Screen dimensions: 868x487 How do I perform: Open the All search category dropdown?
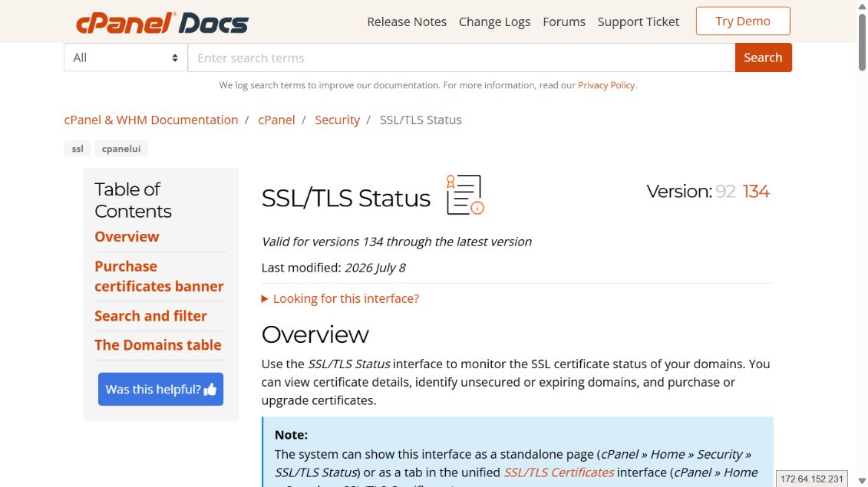coord(126,58)
